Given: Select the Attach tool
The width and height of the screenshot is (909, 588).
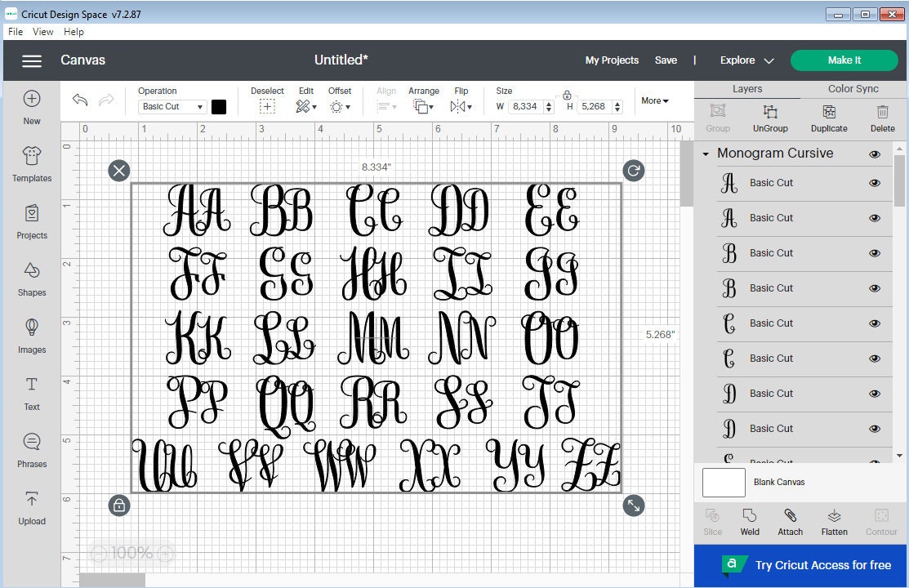Looking at the screenshot, I should pos(789,522).
